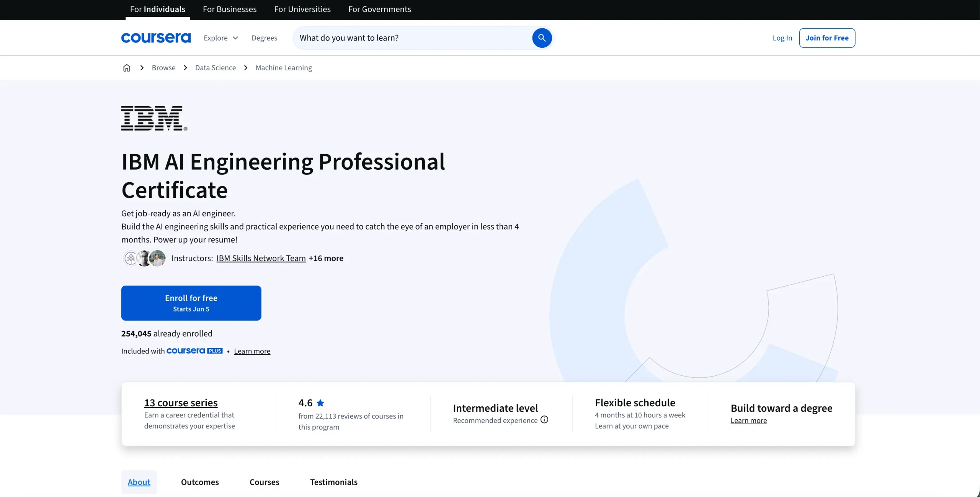Open the Machine Learning breadcrumb
This screenshot has height=497, width=980.
tap(284, 68)
